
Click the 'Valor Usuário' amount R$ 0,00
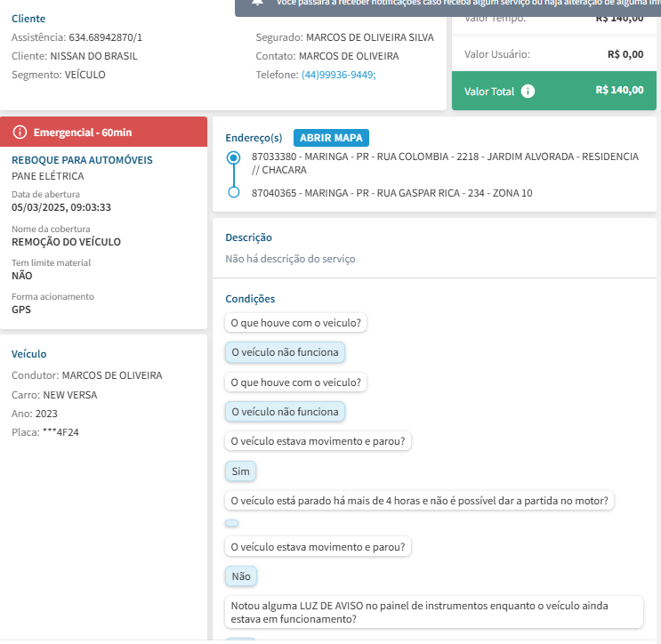pyautogui.click(x=625, y=54)
